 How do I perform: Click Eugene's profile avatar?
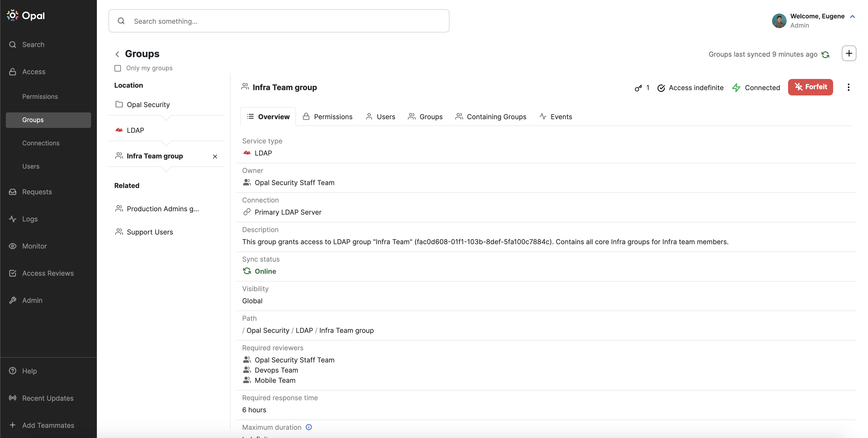coord(779,21)
